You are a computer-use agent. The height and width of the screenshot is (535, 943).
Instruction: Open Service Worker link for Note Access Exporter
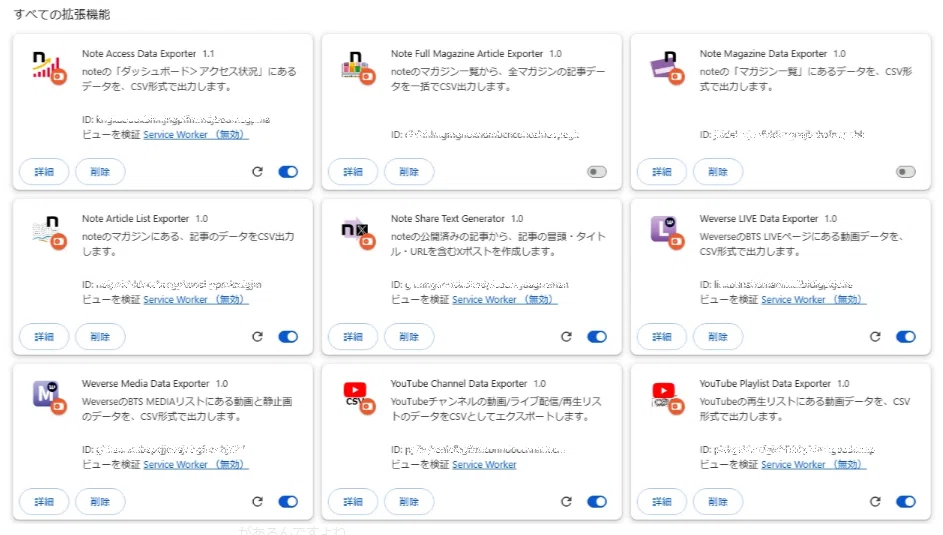coord(195,135)
